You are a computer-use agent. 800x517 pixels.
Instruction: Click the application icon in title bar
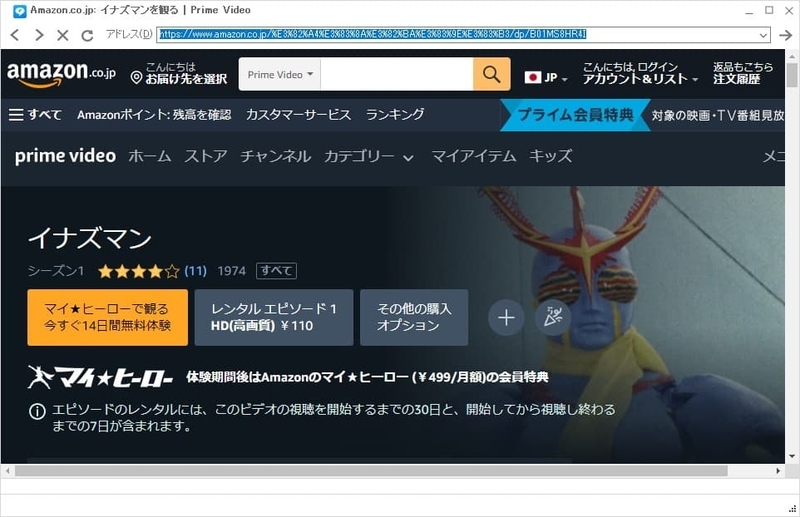coord(19,11)
